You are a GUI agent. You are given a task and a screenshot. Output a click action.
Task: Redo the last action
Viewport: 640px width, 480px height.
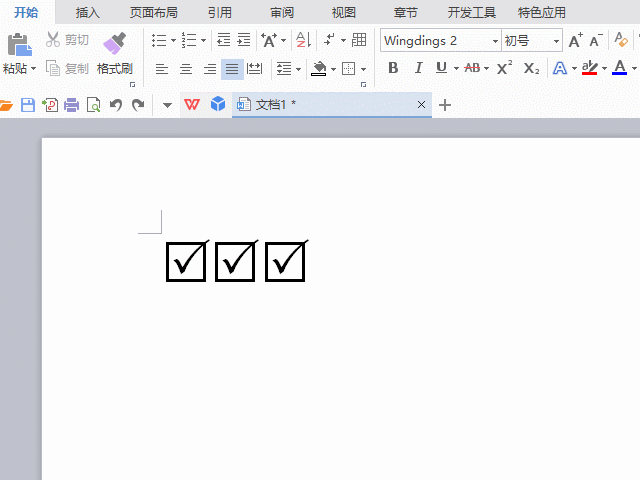(x=138, y=105)
